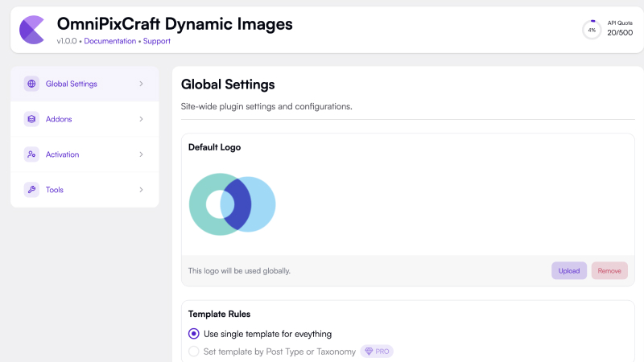Click the Remove logo button
Screen dimensions: 644x362
pos(609,271)
